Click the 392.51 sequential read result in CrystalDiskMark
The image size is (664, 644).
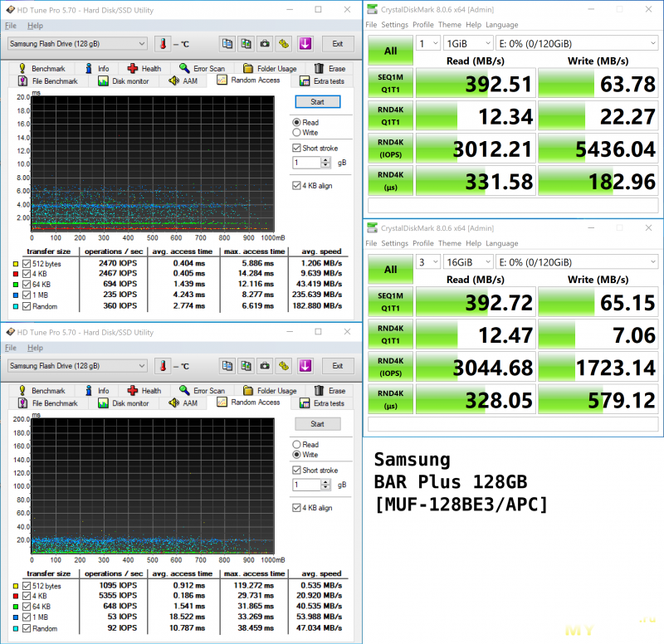tap(476, 83)
